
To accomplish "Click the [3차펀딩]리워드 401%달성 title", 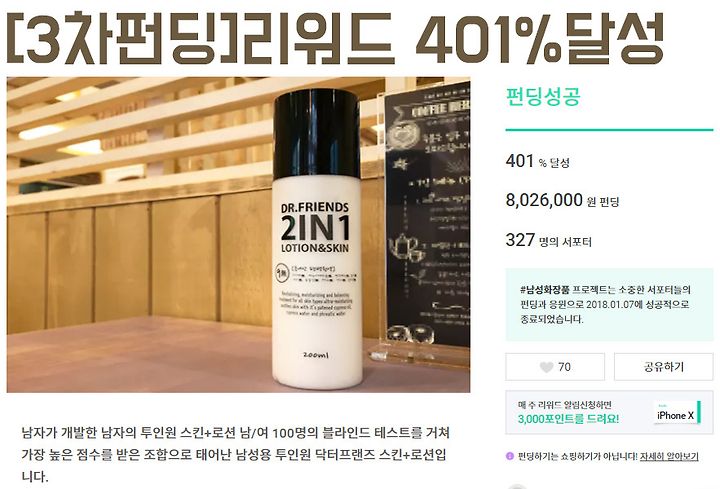I will point(335,39).
